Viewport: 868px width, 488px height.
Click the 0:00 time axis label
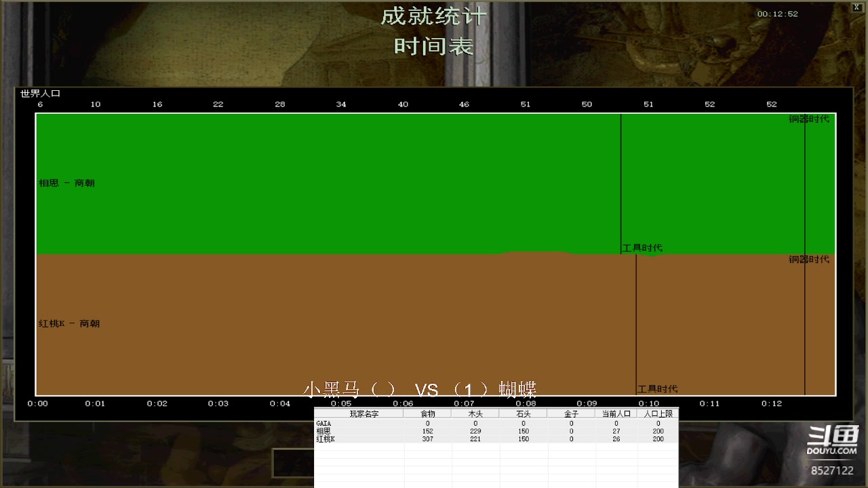pyautogui.click(x=38, y=403)
